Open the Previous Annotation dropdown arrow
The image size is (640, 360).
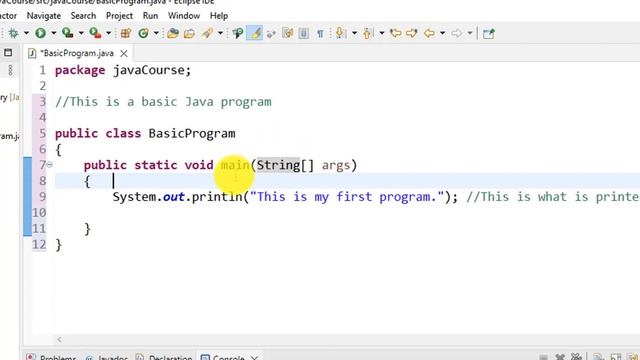pyautogui.click(x=382, y=33)
